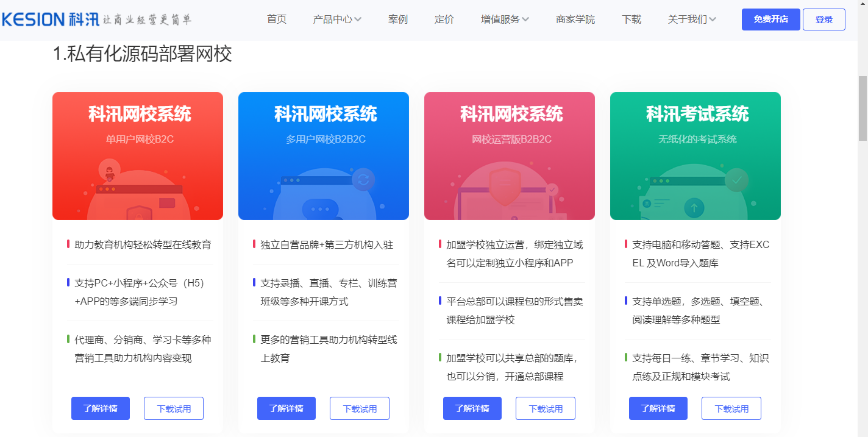Click 下载试用 under 多用户网校B2B2C card
Image resolution: width=868 pixels, height=437 pixels.
click(360, 408)
